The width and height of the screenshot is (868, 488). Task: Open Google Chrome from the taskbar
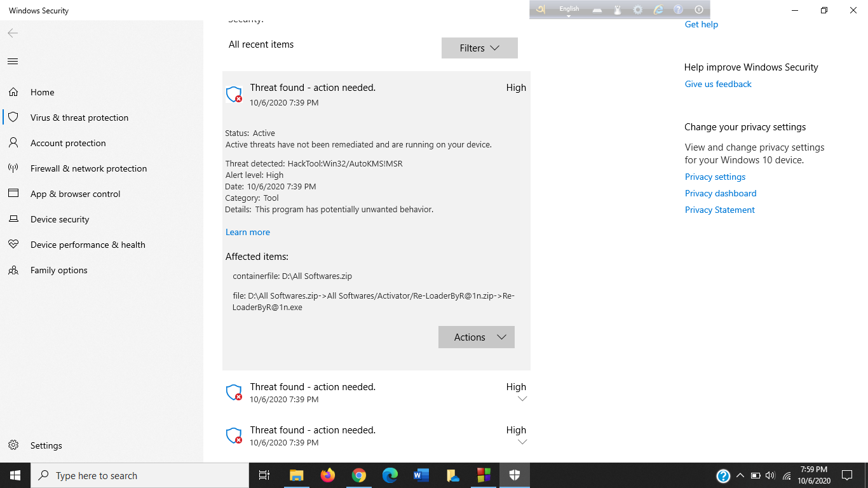359,475
